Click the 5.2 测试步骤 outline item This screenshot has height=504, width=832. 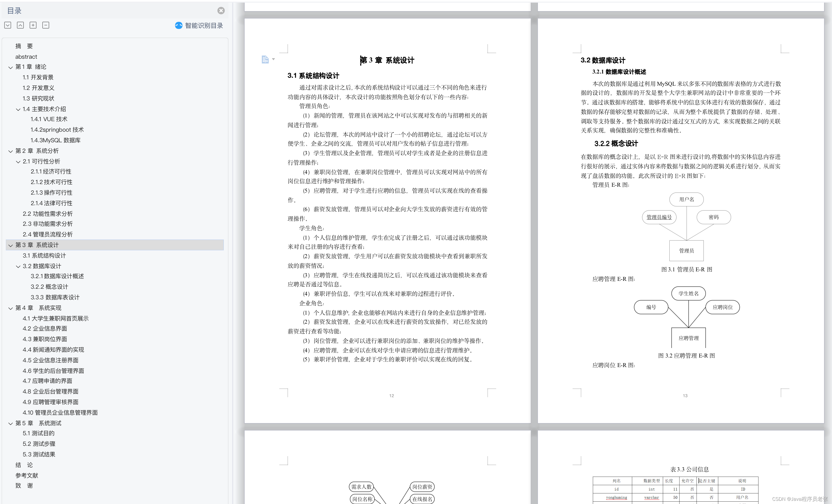point(39,444)
